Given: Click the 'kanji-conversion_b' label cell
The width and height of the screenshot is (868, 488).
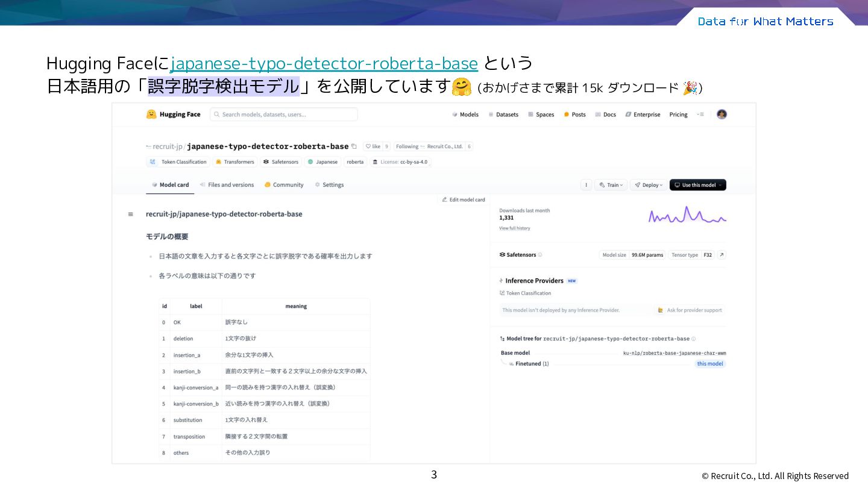Looking at the screenshot, I should click(196, 404).
